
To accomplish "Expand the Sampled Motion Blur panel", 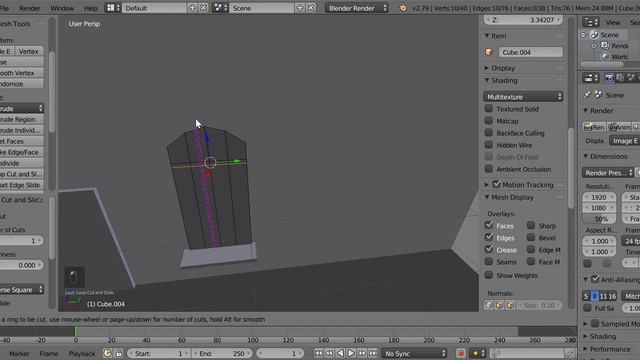I will pyautogui.click(x=585, y=324).
